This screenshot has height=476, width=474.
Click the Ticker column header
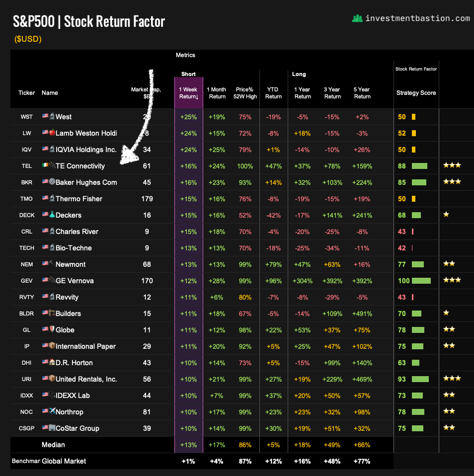[26, 93]
